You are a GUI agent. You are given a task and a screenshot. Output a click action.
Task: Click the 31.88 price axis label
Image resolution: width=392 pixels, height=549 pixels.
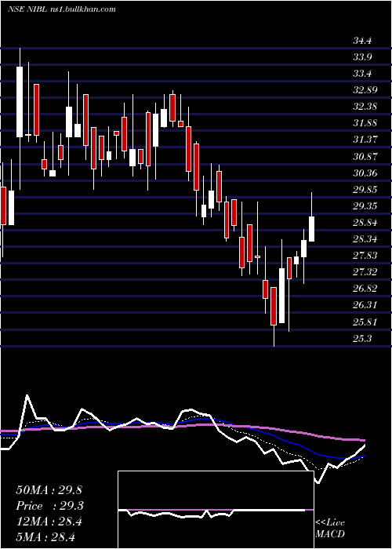point(365,123)
